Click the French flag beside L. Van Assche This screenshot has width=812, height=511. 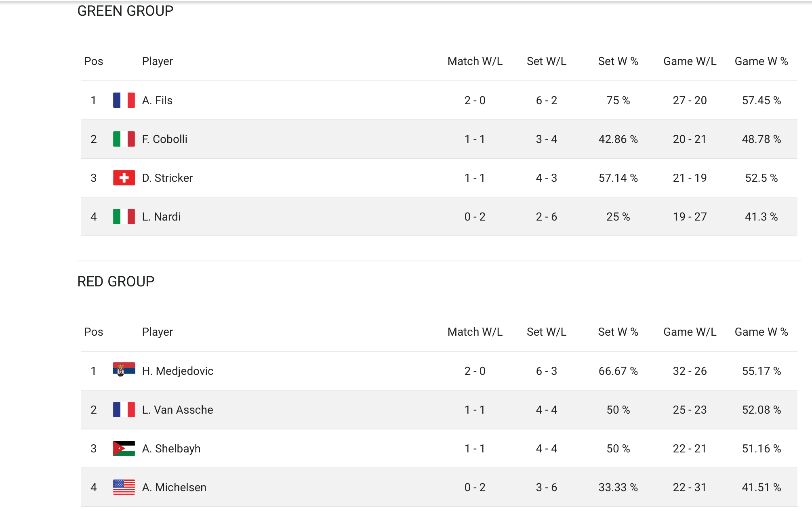click(124, 410)
